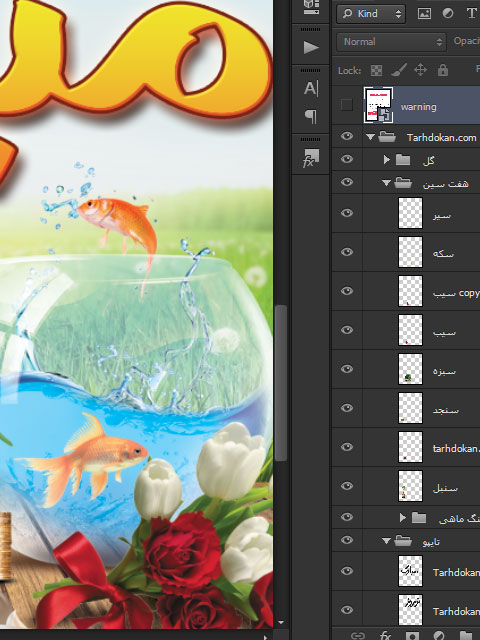Collapse the تایپو group
The width and height of the screenshot is (480, 640).
pyautogui.click(x=387, y=542)
